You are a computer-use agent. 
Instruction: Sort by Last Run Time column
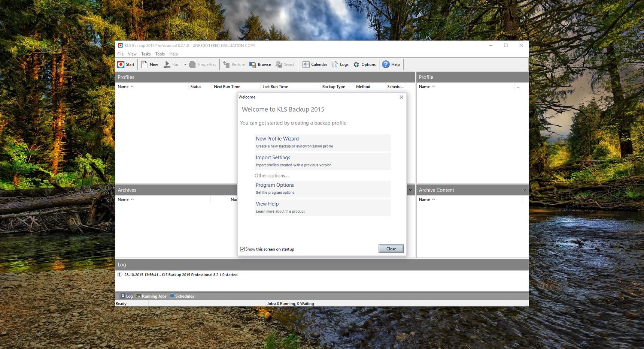290,87
